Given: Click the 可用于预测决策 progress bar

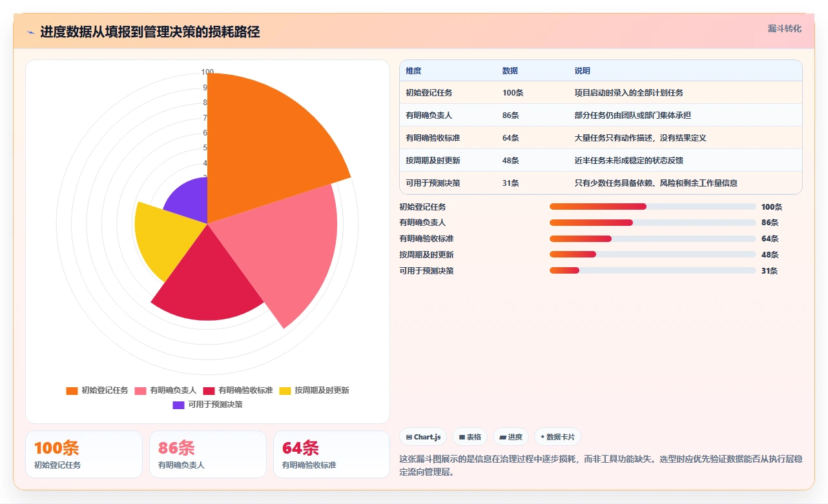Looking at the screenshot, I should coord(652,270).
